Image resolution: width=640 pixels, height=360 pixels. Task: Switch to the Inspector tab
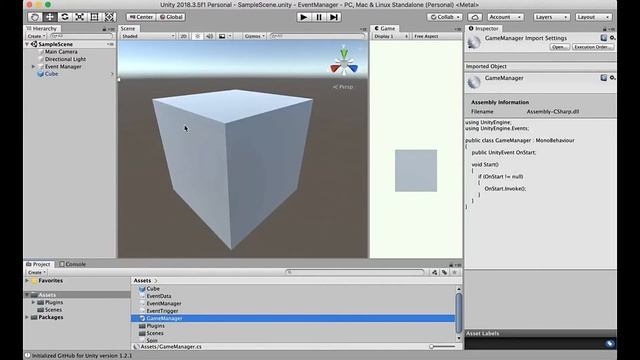[484, 29]
